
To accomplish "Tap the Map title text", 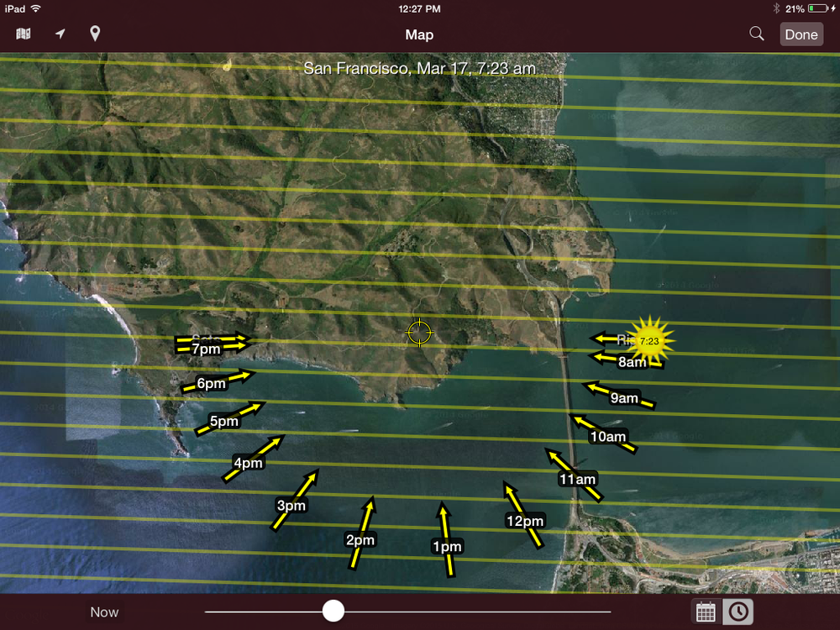I will [419, 34].
